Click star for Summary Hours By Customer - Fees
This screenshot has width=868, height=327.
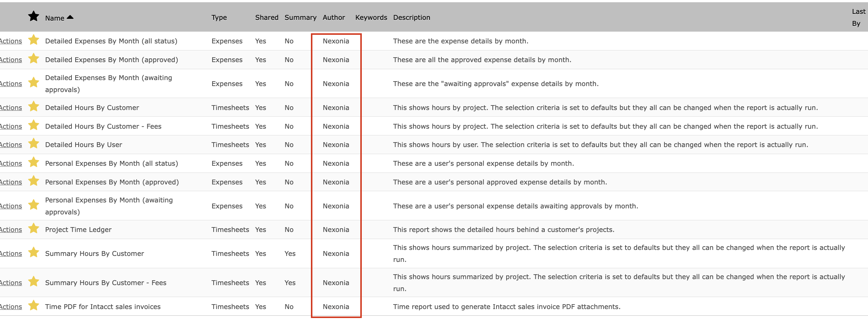coord(34,282)
